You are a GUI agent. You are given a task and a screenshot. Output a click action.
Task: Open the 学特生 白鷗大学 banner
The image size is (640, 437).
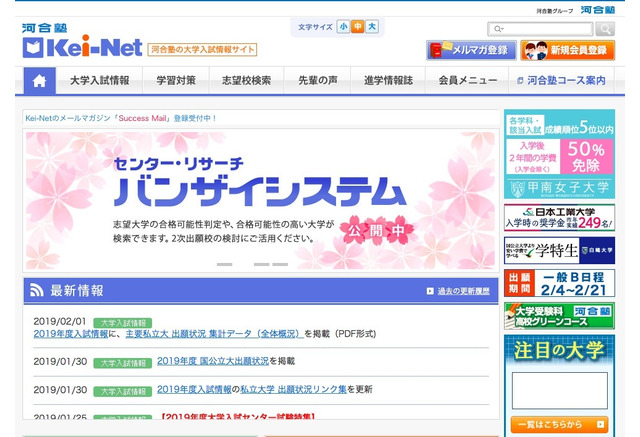559,251
